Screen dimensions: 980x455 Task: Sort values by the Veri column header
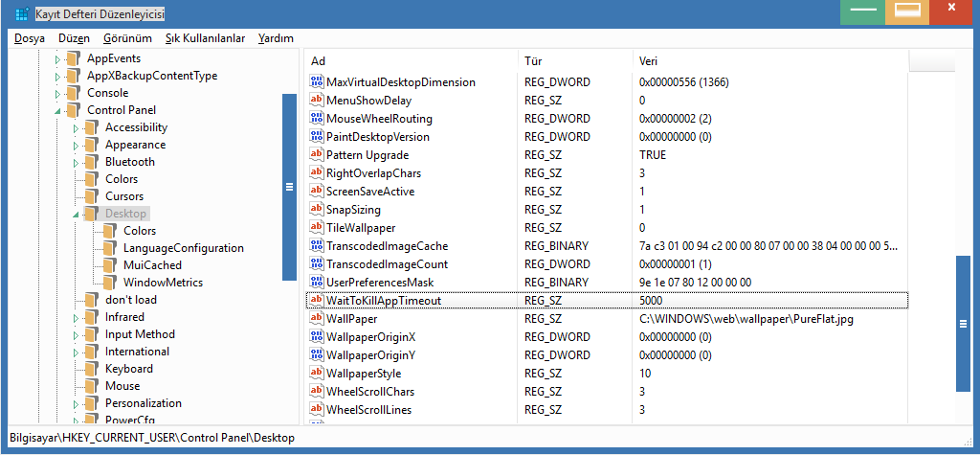tap(770, 61)
